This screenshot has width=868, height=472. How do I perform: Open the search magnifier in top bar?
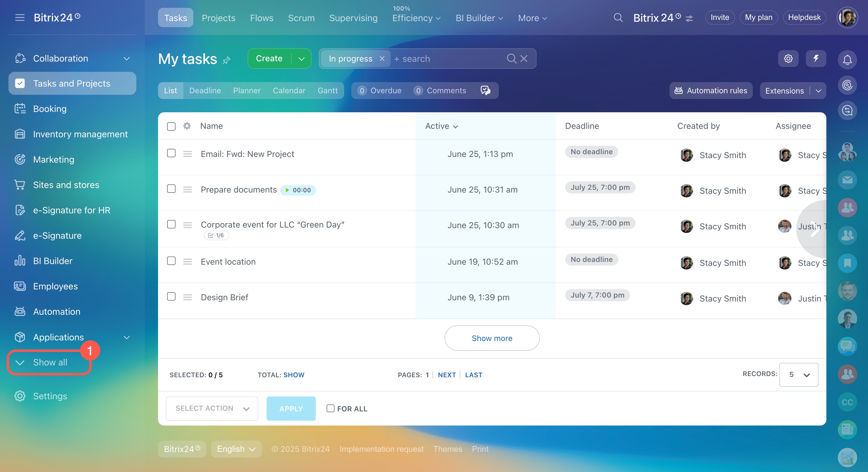pos(618,18)
